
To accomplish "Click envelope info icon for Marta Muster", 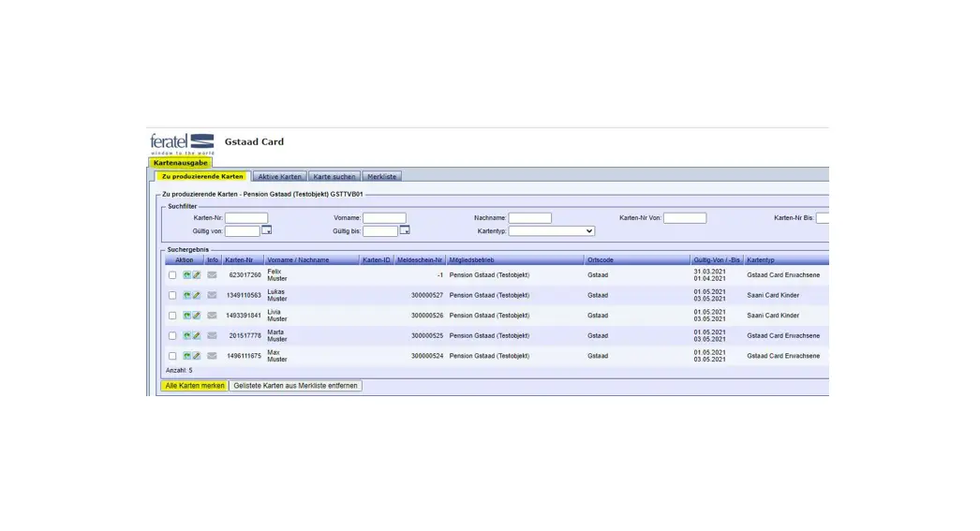I will point(212,335).
